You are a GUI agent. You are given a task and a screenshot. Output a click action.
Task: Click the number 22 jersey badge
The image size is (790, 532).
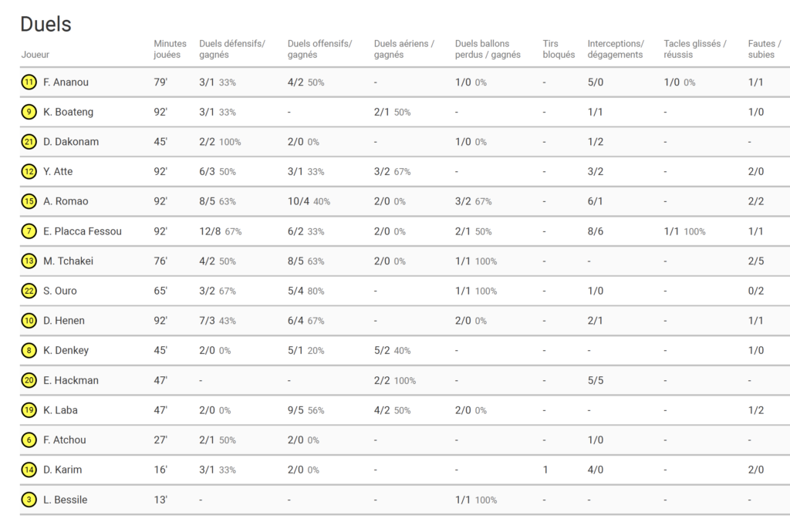point(29,291)
